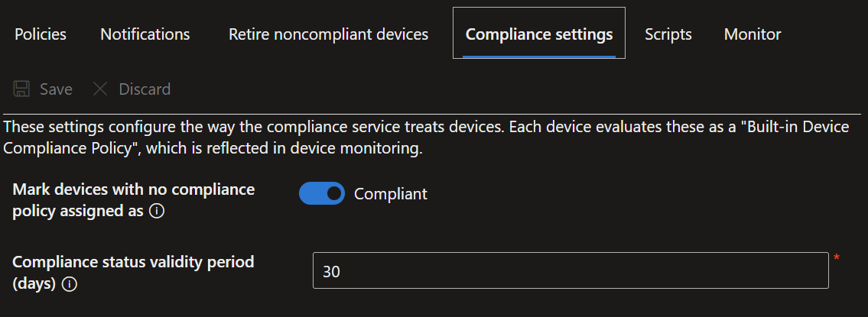This screenshot has height=317, width=868.
Task: Click the 'Compliant' toggle state label
Action: click(x=391, y=194)
